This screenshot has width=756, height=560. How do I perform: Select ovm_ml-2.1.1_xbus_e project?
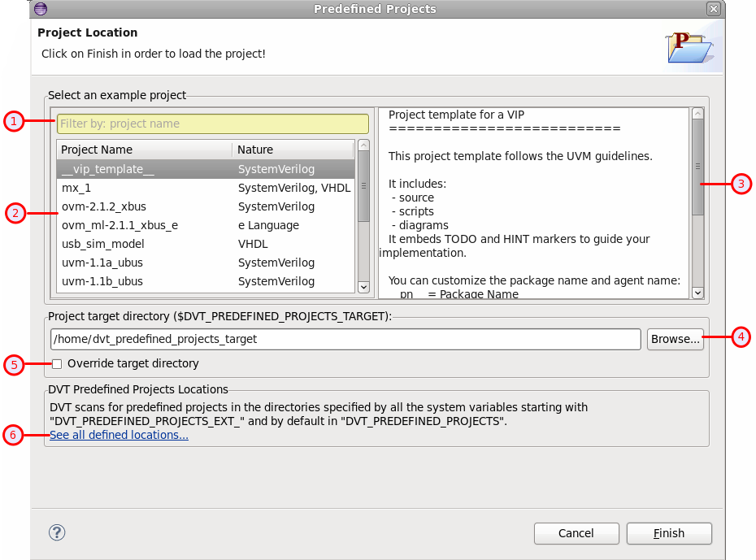click(119, 225)
